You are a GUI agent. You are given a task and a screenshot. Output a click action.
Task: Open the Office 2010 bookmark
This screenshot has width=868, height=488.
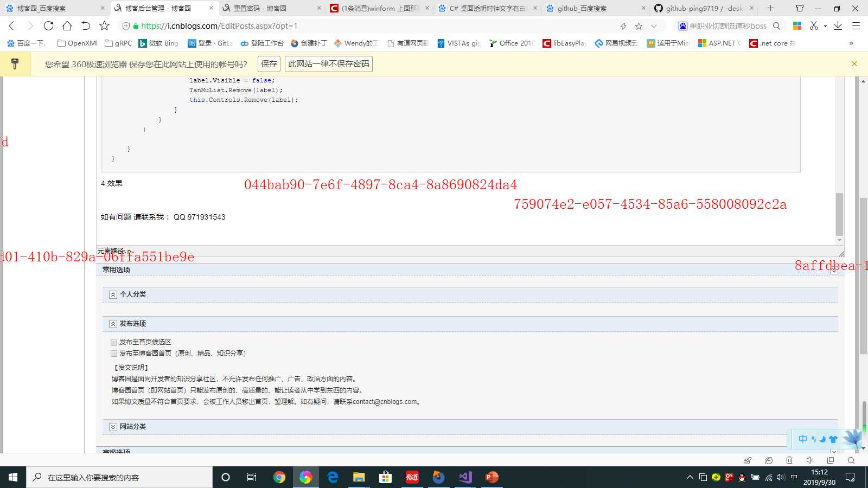click(x=512, y=43)
